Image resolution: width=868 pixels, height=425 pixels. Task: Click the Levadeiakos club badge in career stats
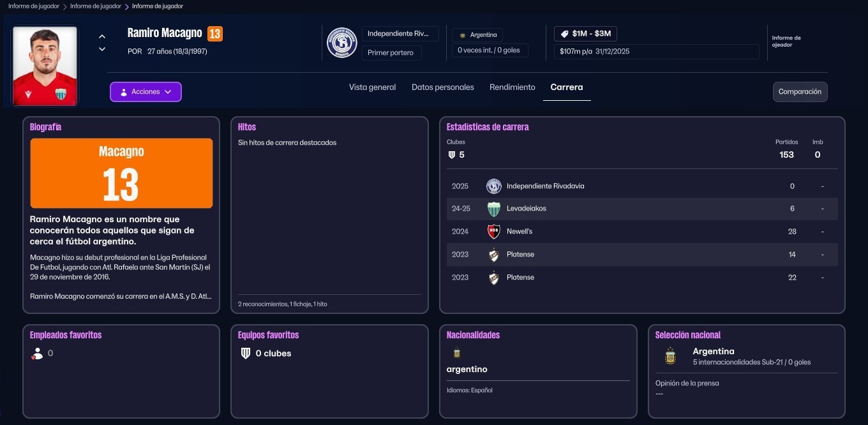(x=493, y=209)
